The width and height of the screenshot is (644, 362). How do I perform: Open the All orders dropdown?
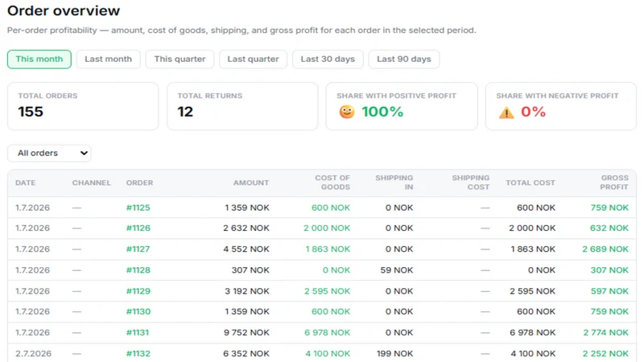[49, 153]
